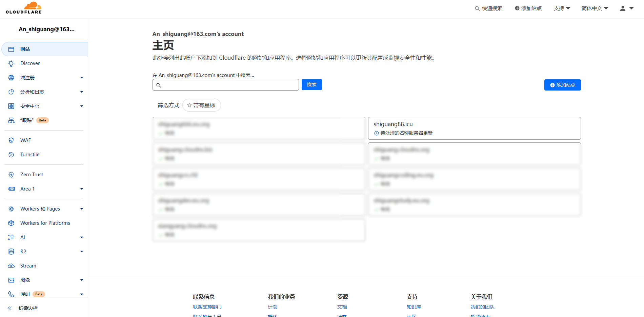The image size is (644, 317).
Task: Open the Discover sidebar item
Action: coord(45,63)
